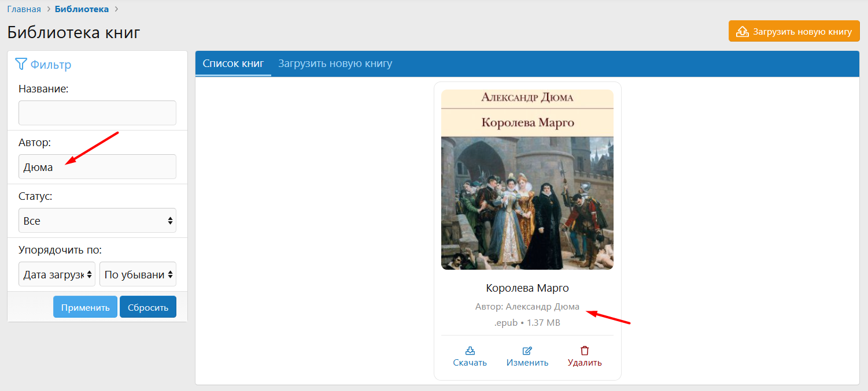Click the funnel Filter icon

tap(21, 64)
